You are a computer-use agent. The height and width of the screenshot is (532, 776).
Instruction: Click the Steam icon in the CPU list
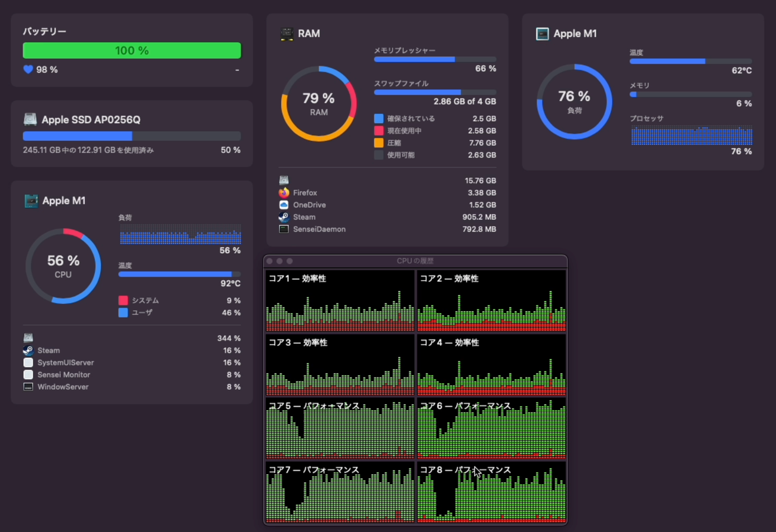[x=28, y=350]
